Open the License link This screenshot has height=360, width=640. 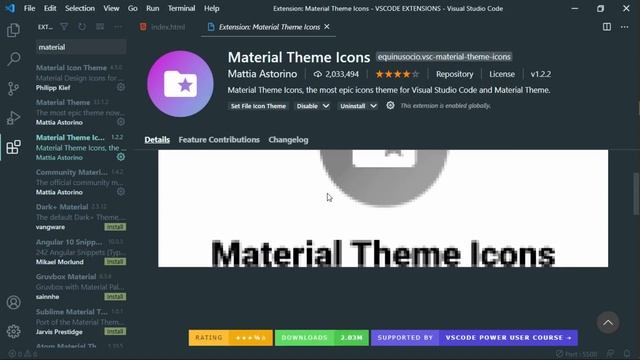502,74
